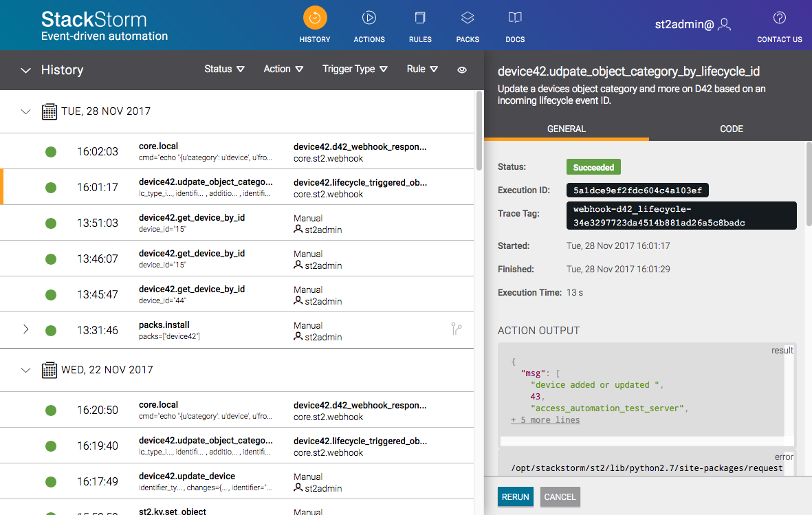
Task: Collapse the Tue, 28 Nov 2017 group
Action: pos(25,111)
